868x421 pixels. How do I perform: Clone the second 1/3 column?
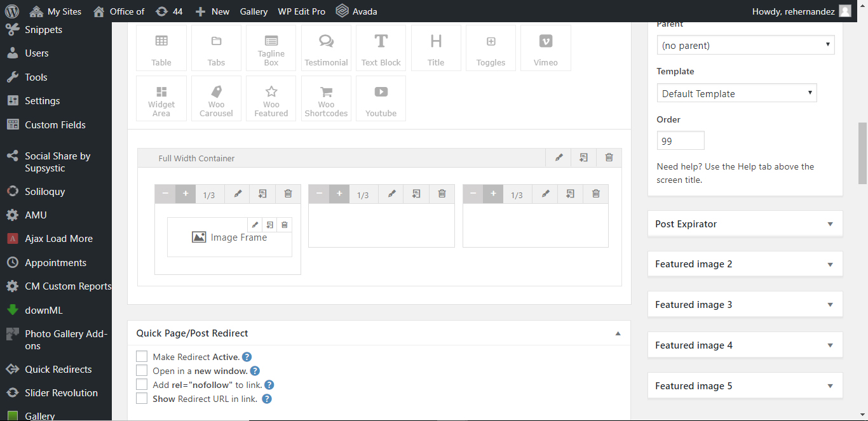[417, 194]
